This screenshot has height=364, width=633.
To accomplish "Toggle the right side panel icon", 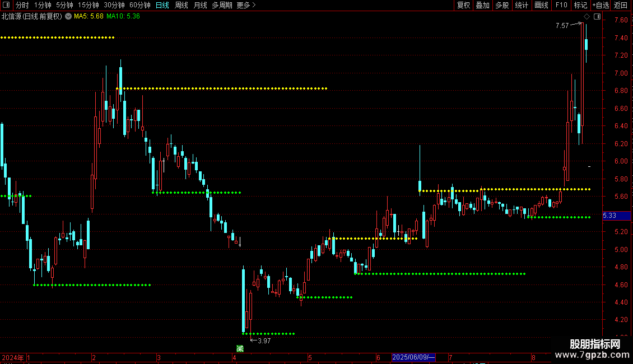I will click(x=597, y=17).
